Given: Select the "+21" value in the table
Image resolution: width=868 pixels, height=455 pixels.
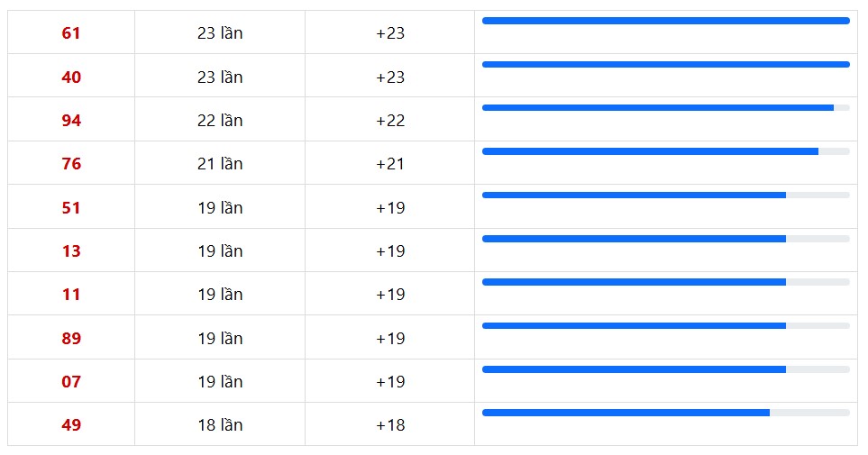Looking at the screenshot, I should click(390, 164).
